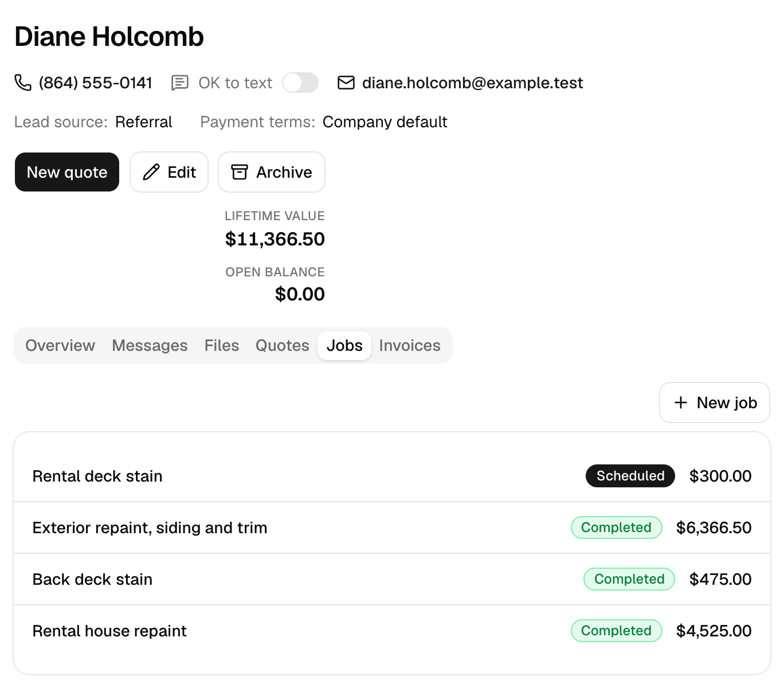Click the pencil icon in the Edit button
The width and height of the screenshot is (784, 688).
point(151,172)
